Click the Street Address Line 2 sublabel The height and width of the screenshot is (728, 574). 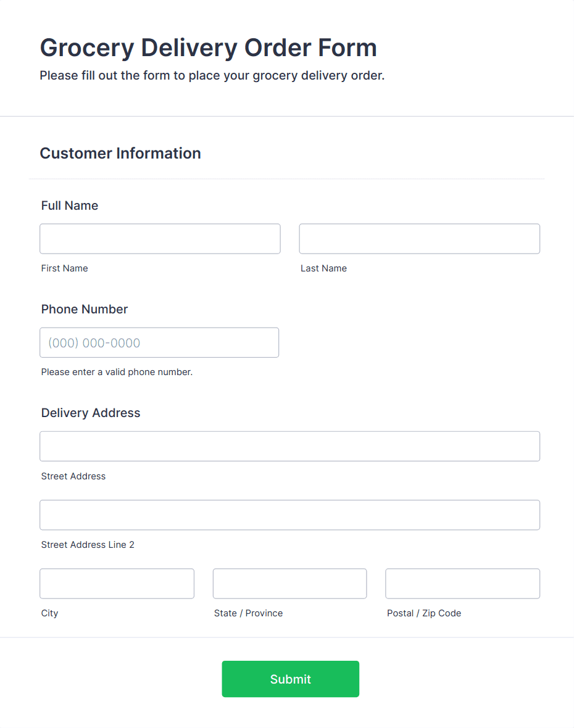click(88, 545)
